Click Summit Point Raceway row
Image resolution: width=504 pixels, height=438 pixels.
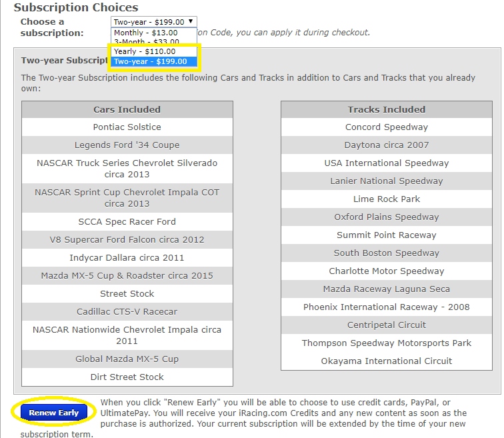point(387,235)
